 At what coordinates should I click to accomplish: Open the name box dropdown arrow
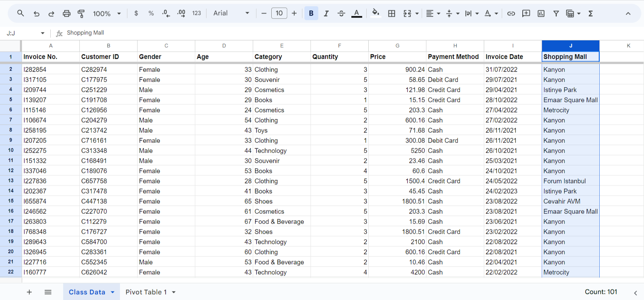(43, 33)
